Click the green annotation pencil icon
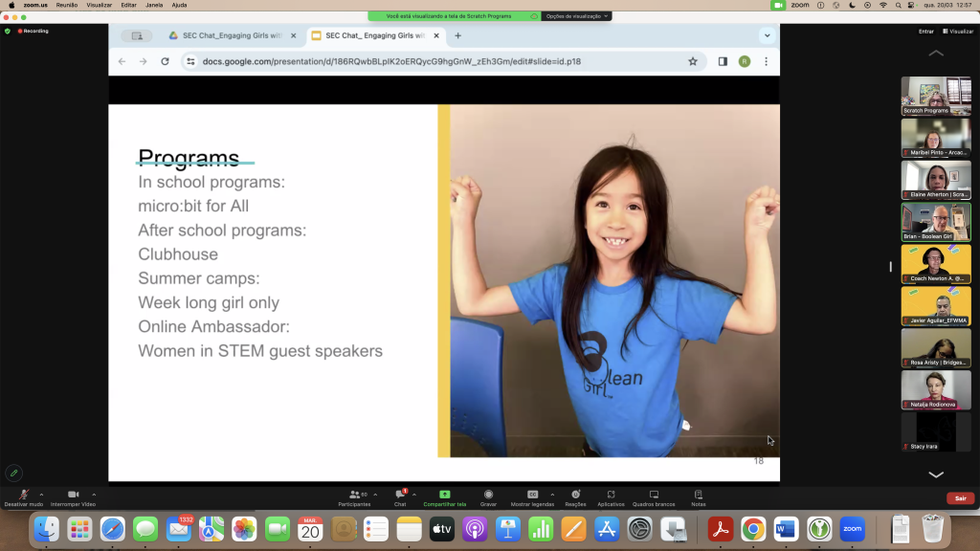Image resolution: width=980 pixels, height=551 pixels. click(13, 473)
